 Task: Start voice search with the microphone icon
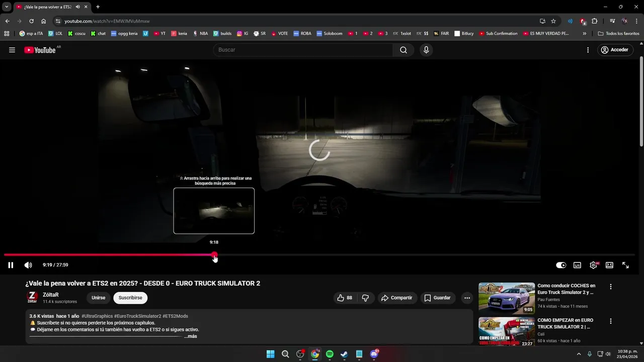[426, 50]
